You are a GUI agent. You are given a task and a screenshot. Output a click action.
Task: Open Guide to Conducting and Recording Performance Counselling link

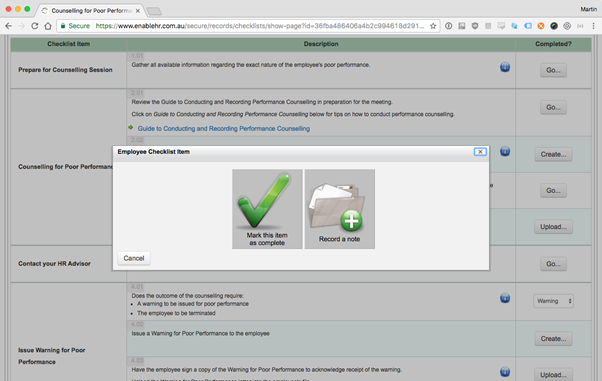point(224,128)
